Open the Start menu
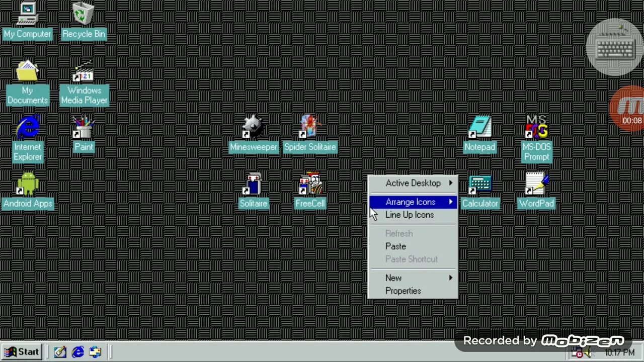This screenshot has width=644, height=362. (x=22, y=352)
